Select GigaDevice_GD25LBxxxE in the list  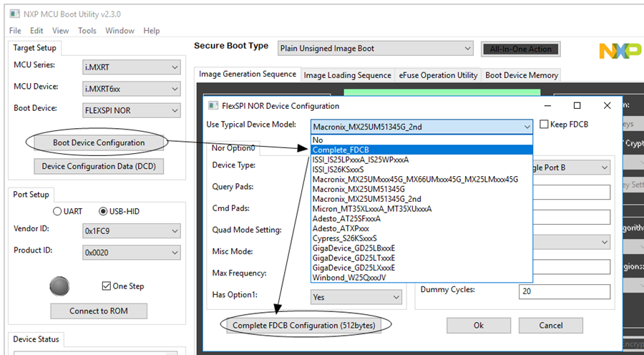click(421, 248)
